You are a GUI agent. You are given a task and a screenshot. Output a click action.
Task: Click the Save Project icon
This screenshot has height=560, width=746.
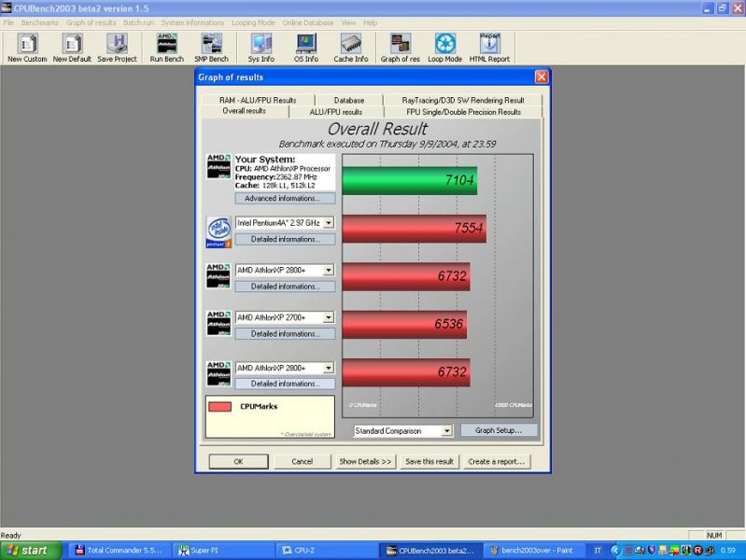[117, 48]
